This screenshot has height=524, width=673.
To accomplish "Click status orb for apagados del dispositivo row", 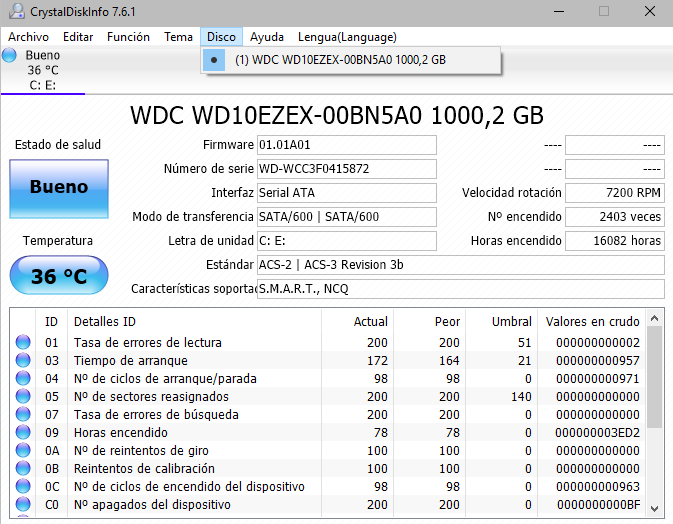I will click(x=23, y=504).
